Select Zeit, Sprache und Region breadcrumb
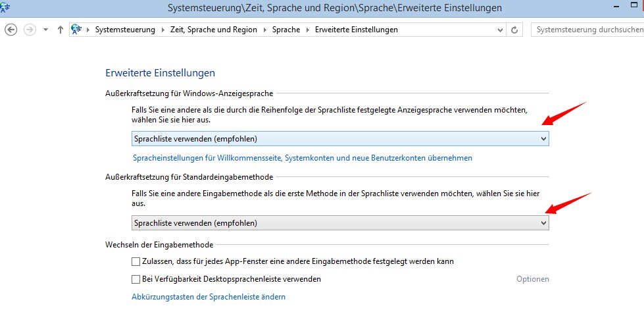 point(214,30)
